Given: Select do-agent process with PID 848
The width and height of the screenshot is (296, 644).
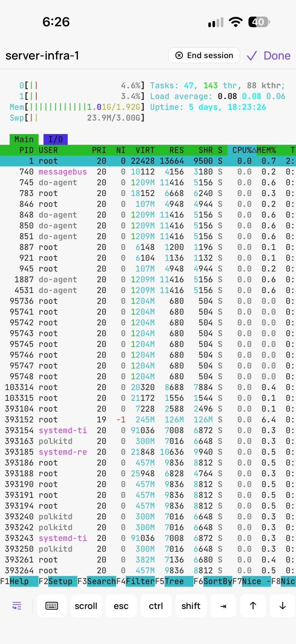Looking at the screenshot, I should (x=148, y=215).
